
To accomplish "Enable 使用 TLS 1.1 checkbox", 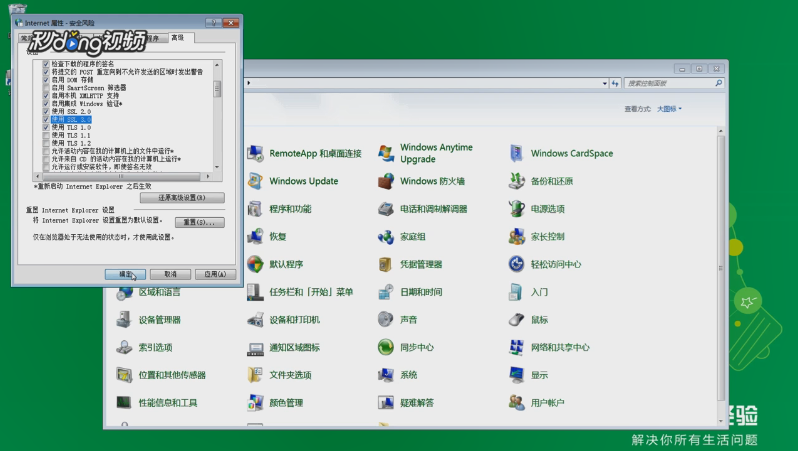I will click(x=46, y=135).
